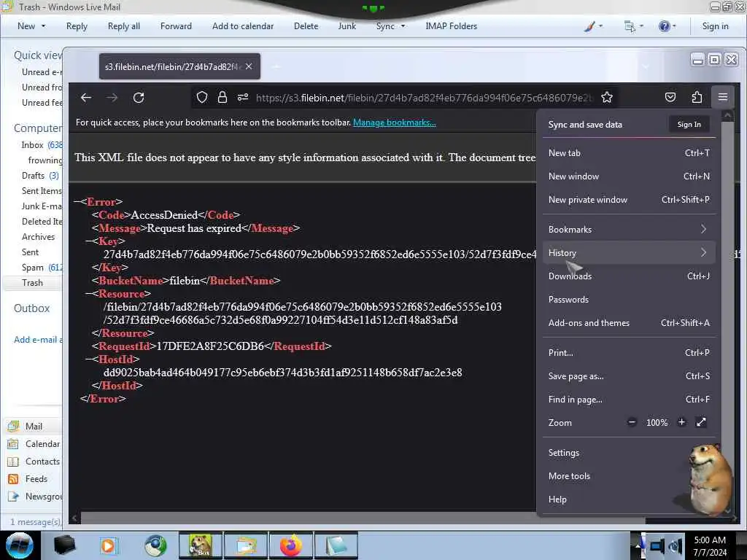The image size is (747, 560).
Task: Click Delete in Live Mail toolbar
Action: (306, 26)
